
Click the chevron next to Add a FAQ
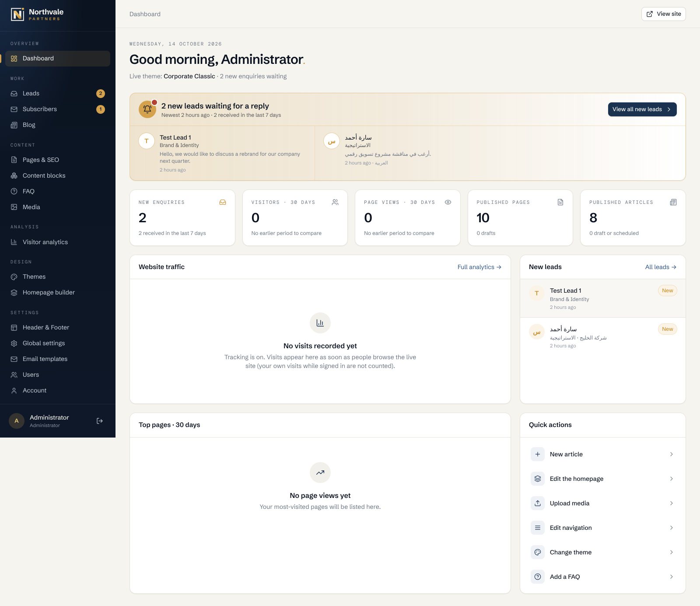(x=672, y=577)
